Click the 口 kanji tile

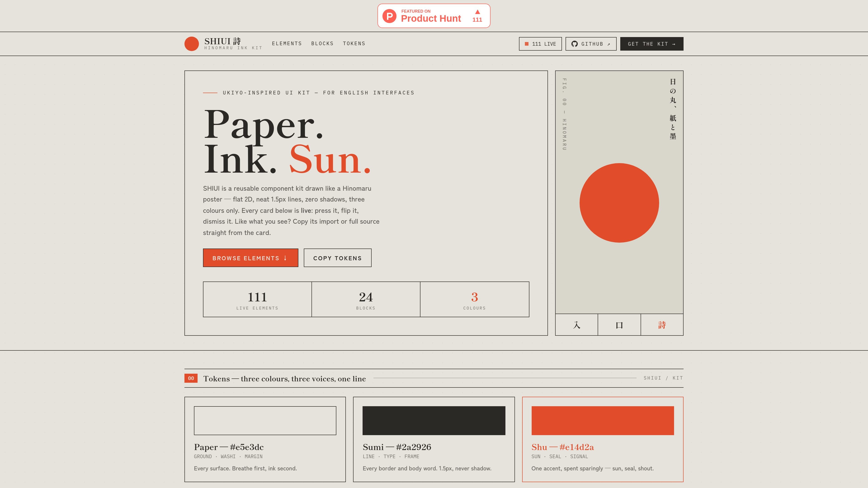point(619,325)
